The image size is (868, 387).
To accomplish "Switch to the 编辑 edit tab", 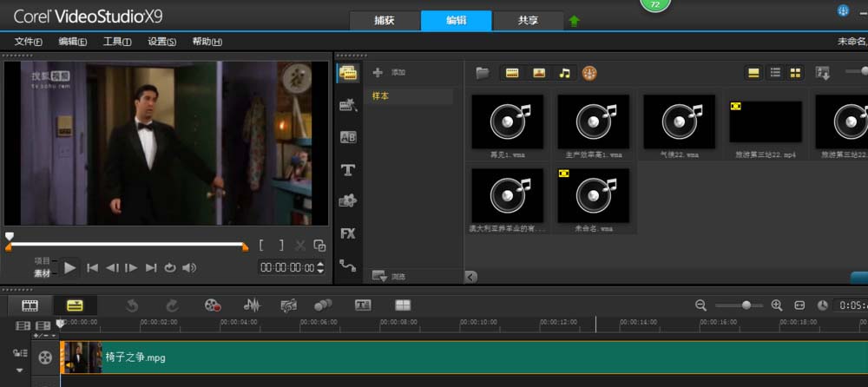I will pyautogui.click(x=457, y=21).
